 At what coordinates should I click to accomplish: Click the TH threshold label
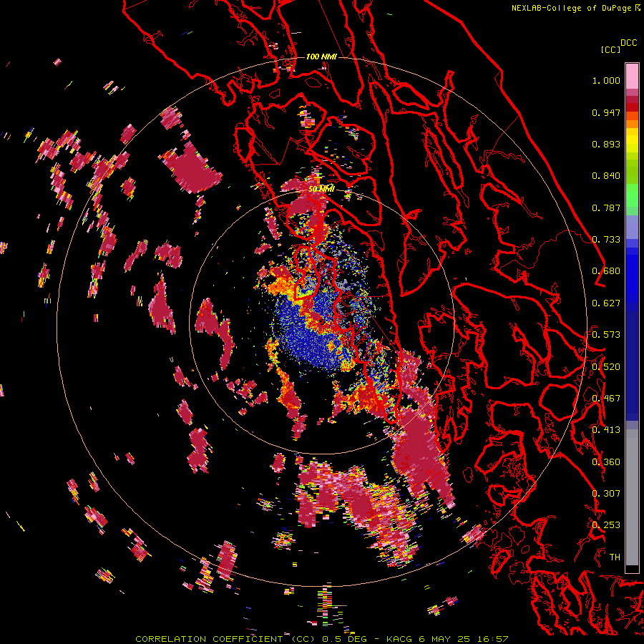pyautogui.click(x=615, y=557)
